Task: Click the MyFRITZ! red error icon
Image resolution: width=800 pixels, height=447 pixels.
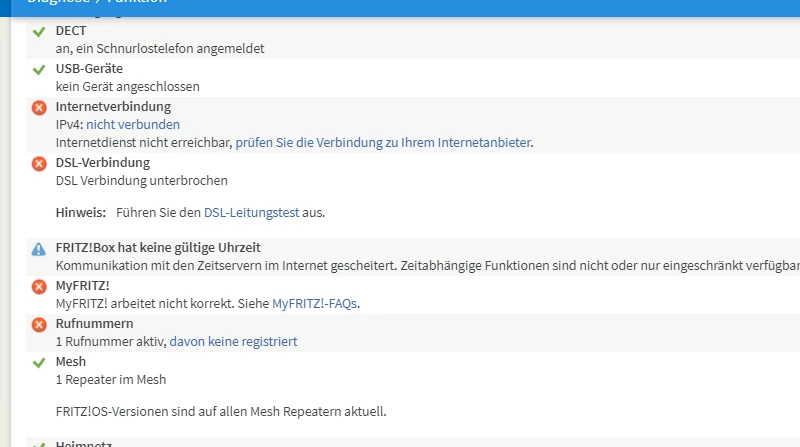Action: (x=39, y=287)
